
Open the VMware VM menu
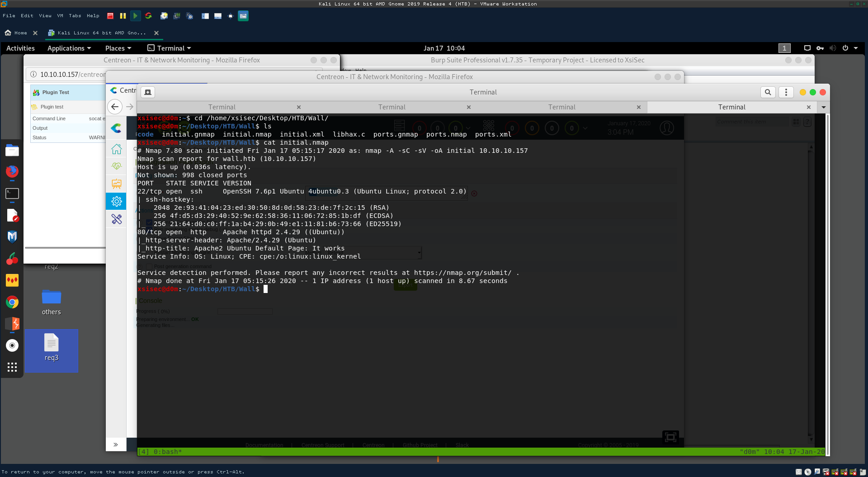tap(60, 16)
